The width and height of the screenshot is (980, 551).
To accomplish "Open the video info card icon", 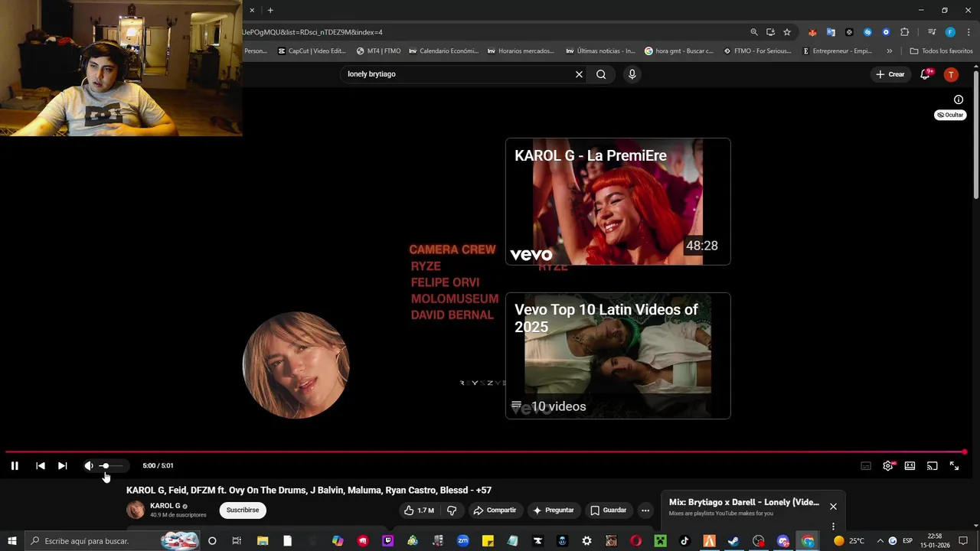I will pos(958,99).
